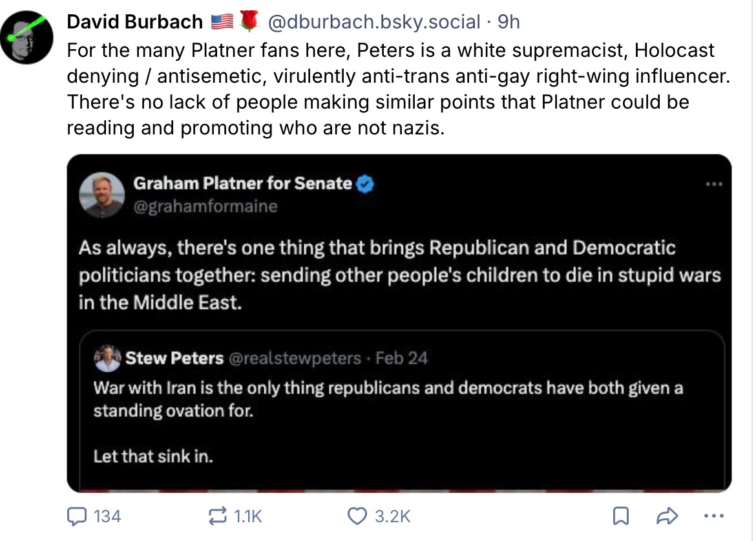Click the @grahamformaine handle
Image resolution: width=756 pixels, height=541 pixels.
(205, 207)
